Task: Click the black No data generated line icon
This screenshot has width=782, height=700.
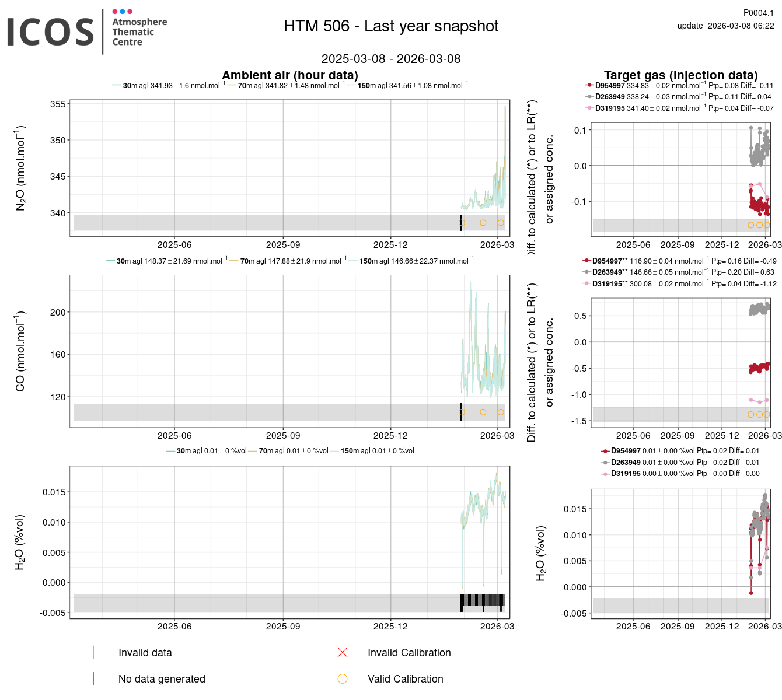Action: pos(93,678)
